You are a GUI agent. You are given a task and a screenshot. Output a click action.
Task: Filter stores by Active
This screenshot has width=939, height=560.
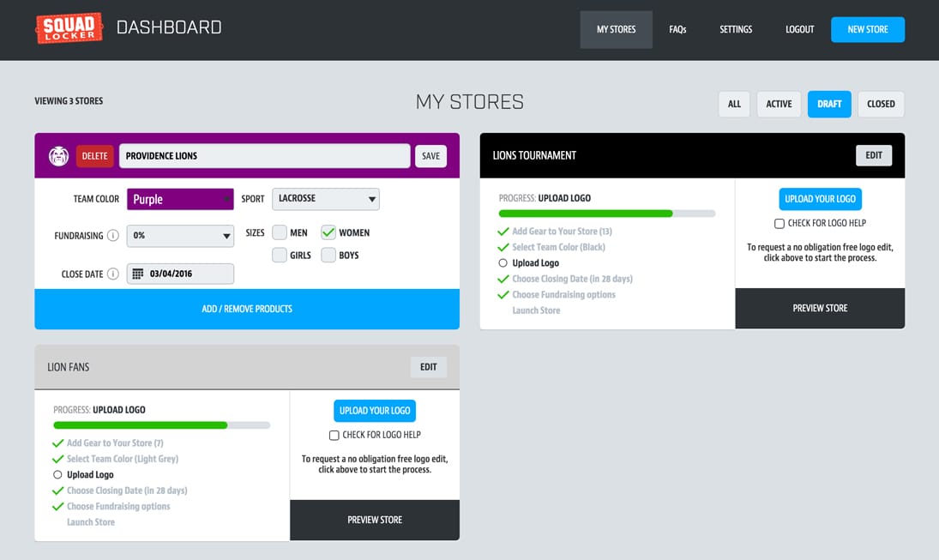pyautogui.click(x=779, y=105)
